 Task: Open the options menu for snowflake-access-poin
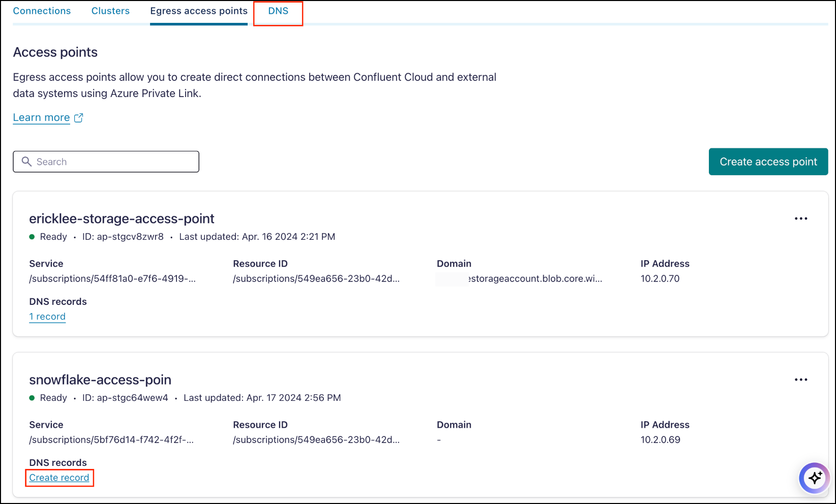tap(801, 380)
